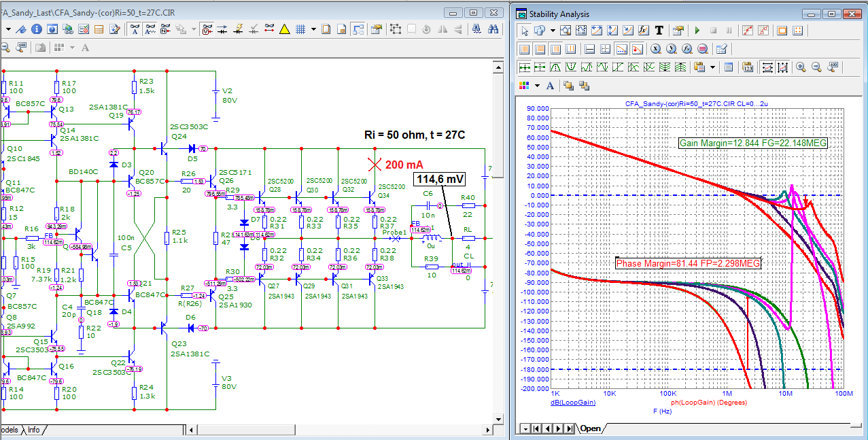Image resolution: width=868 pixels, height=440 pixels.
Task: Select the Peak cursor function icon
Action: [555, 67]
